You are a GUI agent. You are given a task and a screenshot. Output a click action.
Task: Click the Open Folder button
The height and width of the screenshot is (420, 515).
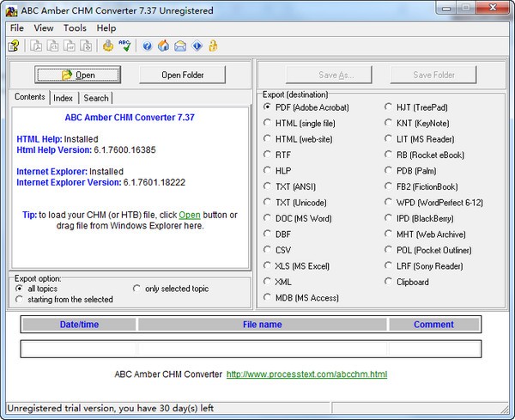(183, 75)
